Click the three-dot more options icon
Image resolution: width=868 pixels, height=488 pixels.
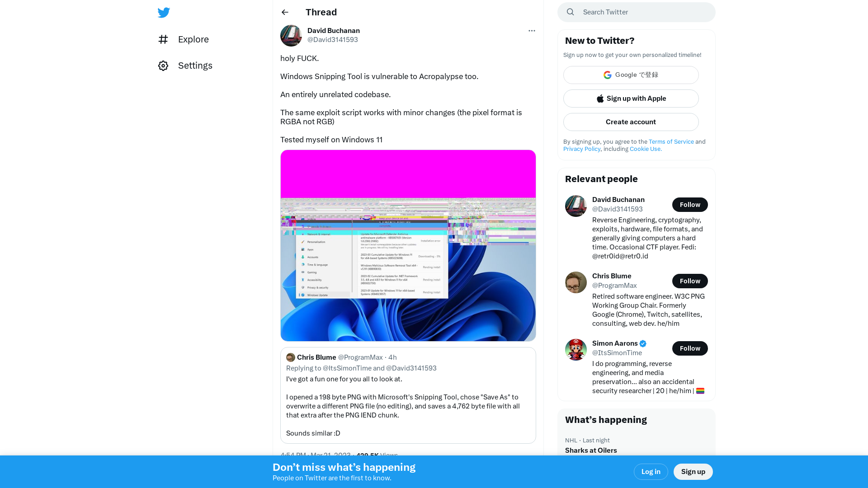click(531, 30)
